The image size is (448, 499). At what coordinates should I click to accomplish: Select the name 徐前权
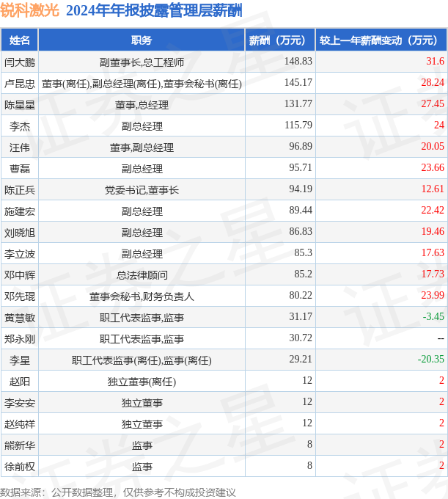click(x=19, y=467)
